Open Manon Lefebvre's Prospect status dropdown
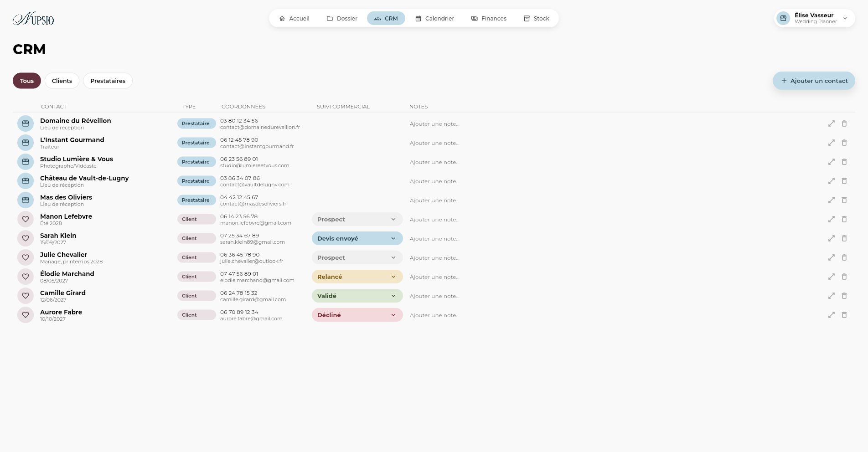868x452 pixels. point(357,219)
